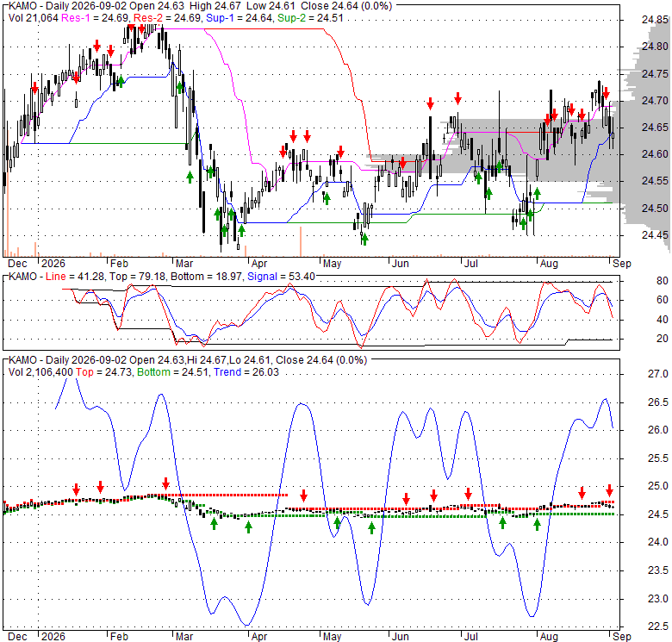Click the green buy arrow below the May low
The image size is (672, 642).
click(364, 240)
